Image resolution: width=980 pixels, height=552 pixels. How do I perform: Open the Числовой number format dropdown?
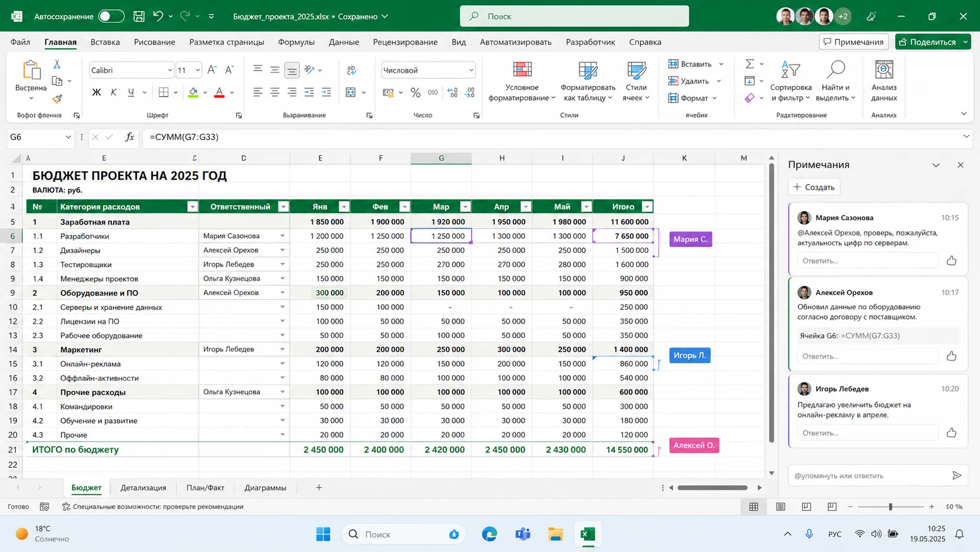(471, 70)
